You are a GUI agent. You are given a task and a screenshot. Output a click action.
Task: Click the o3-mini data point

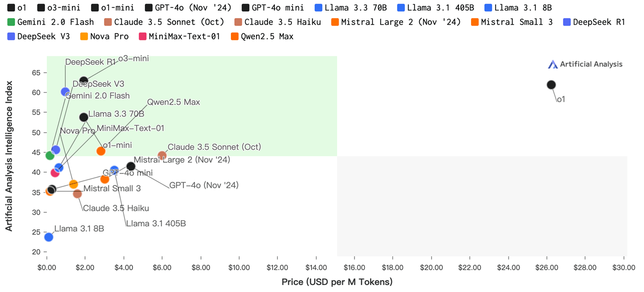[x=83, y=81]
